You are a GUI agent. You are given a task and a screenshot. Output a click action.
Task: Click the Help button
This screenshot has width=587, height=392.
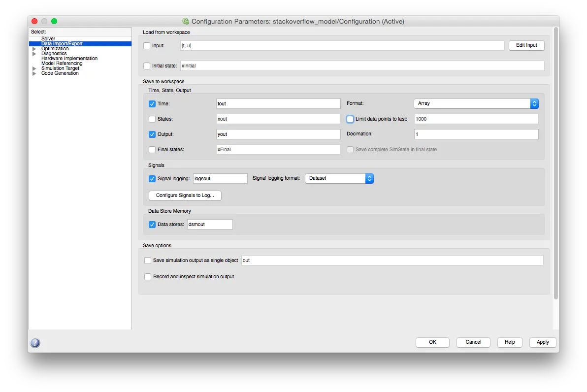pos(510,342)
